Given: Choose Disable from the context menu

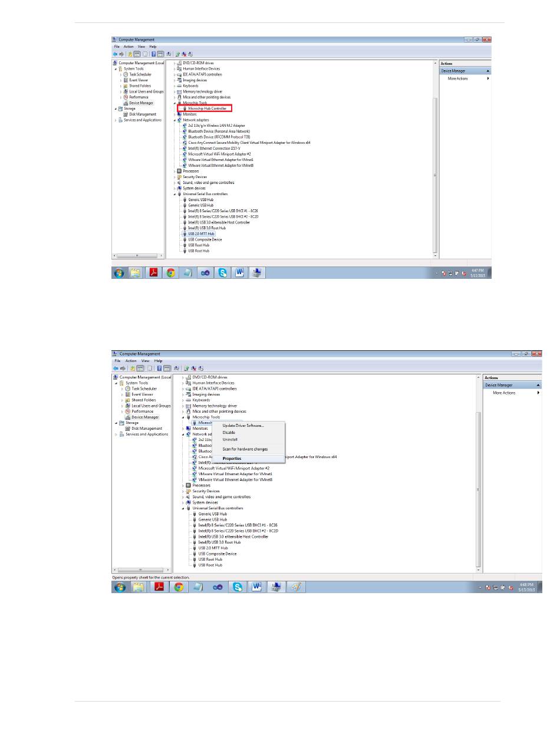Looking at the screenshot, I should point(229,432).
